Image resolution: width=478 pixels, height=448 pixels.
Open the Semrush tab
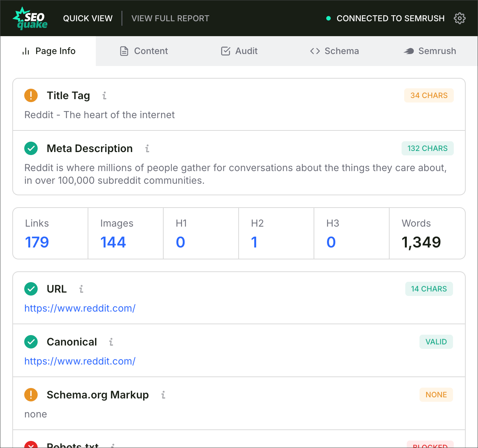430,51
